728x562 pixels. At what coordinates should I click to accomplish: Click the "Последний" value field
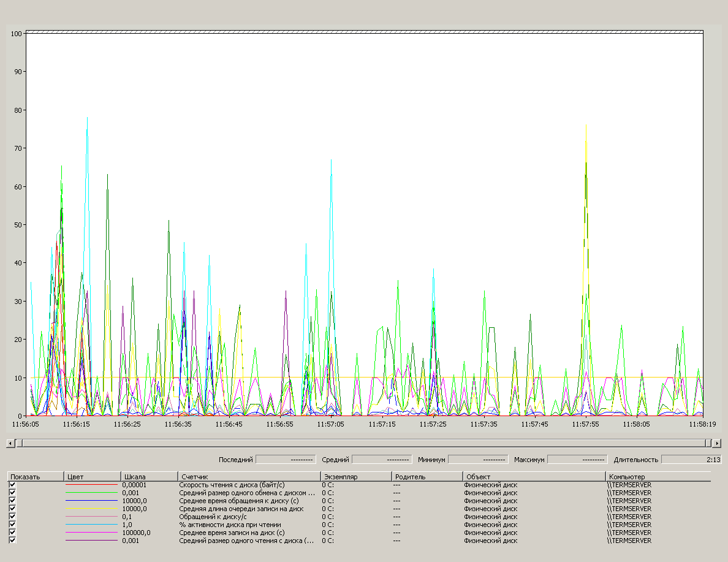click(286, 460)
